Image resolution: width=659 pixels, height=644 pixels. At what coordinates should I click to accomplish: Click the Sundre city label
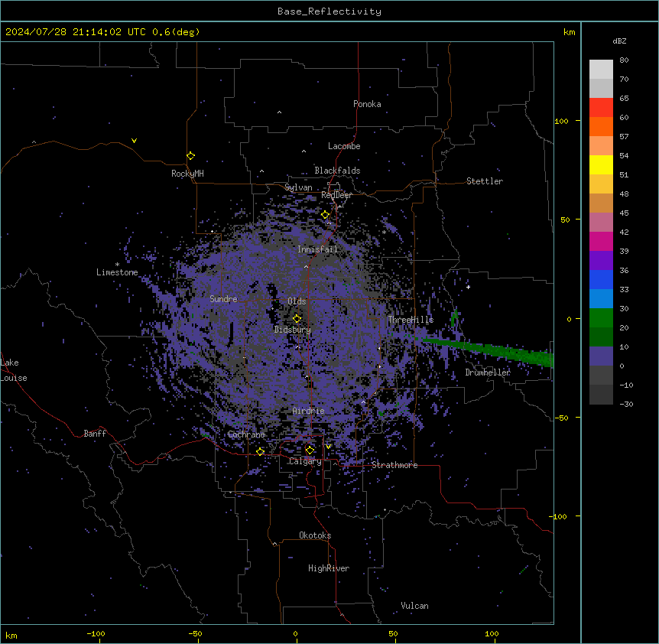[223, 299]
